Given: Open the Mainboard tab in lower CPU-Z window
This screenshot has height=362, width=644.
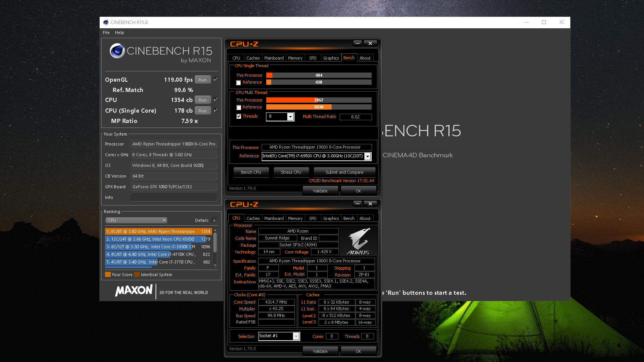Looking at the screenshot, I should (x=274, y=218).
